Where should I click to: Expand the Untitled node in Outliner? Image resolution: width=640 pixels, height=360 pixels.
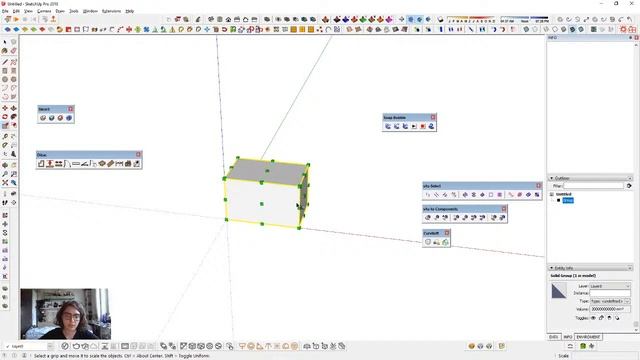pos(552,194)
